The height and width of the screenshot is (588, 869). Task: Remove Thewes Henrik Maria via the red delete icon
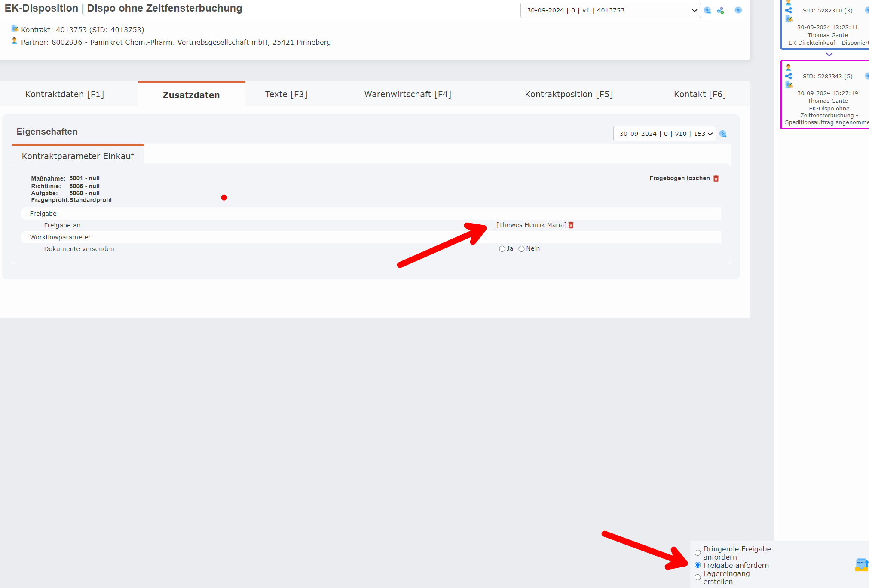(x=571, y=224)
